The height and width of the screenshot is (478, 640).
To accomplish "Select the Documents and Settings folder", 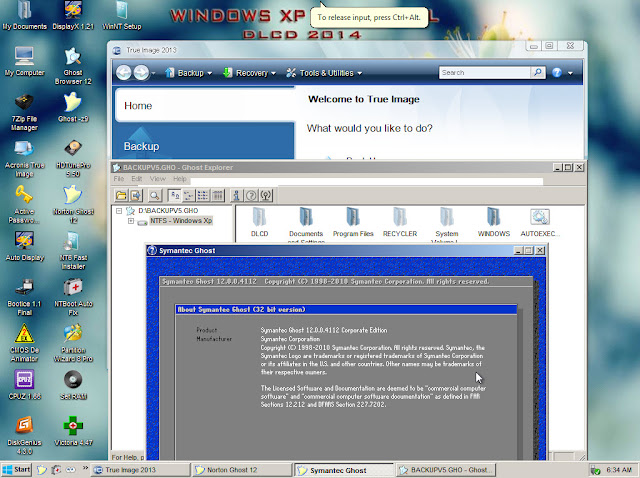I will point(306,225).
